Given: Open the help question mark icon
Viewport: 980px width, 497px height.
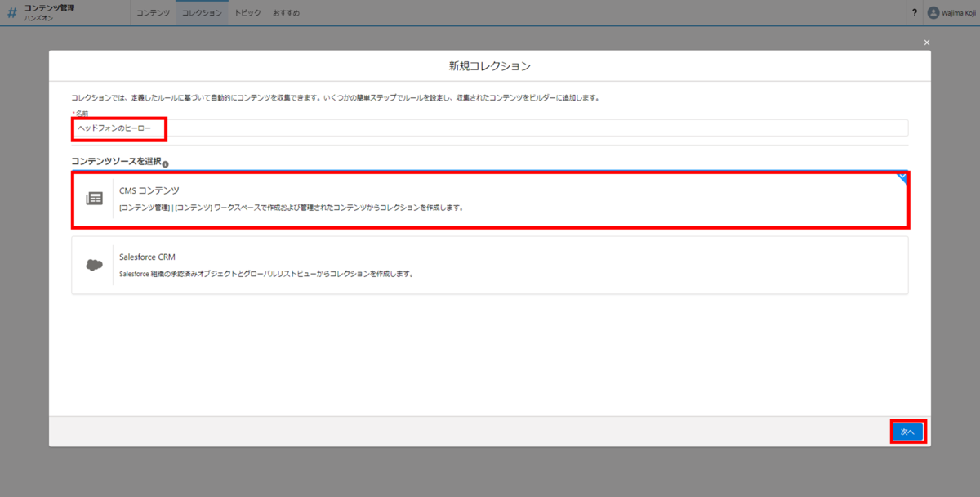Looking at the screenshot, I should point(914,12).
